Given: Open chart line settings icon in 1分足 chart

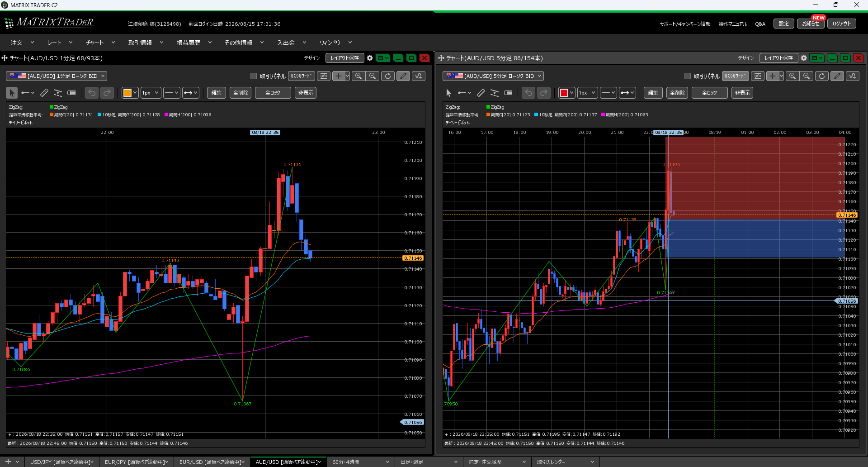Looking at the screenshot, I should tap(324, 76).
